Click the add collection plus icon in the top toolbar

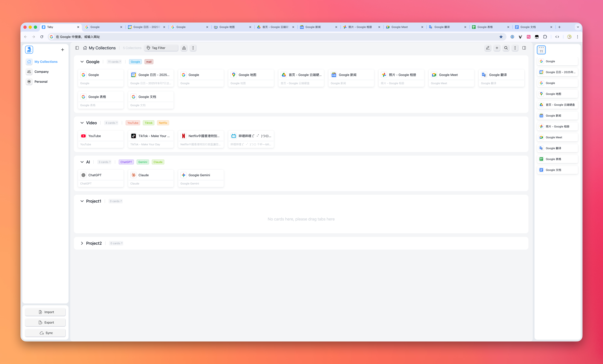497,48
